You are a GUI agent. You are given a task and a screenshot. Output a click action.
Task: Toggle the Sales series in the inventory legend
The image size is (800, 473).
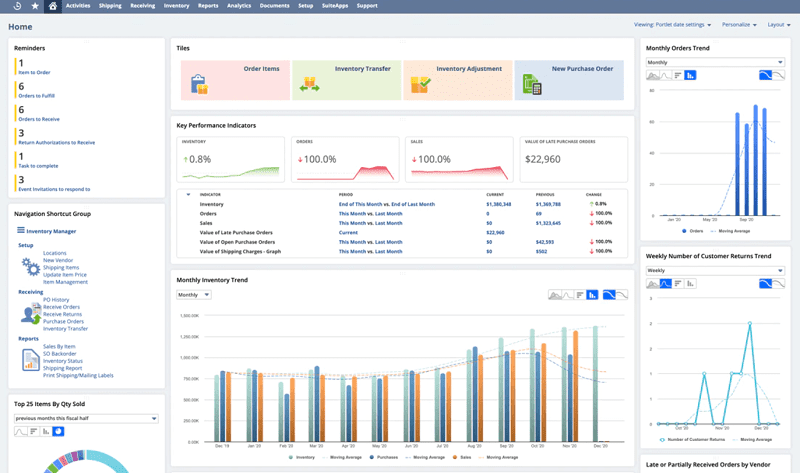(x=462, y=457)
